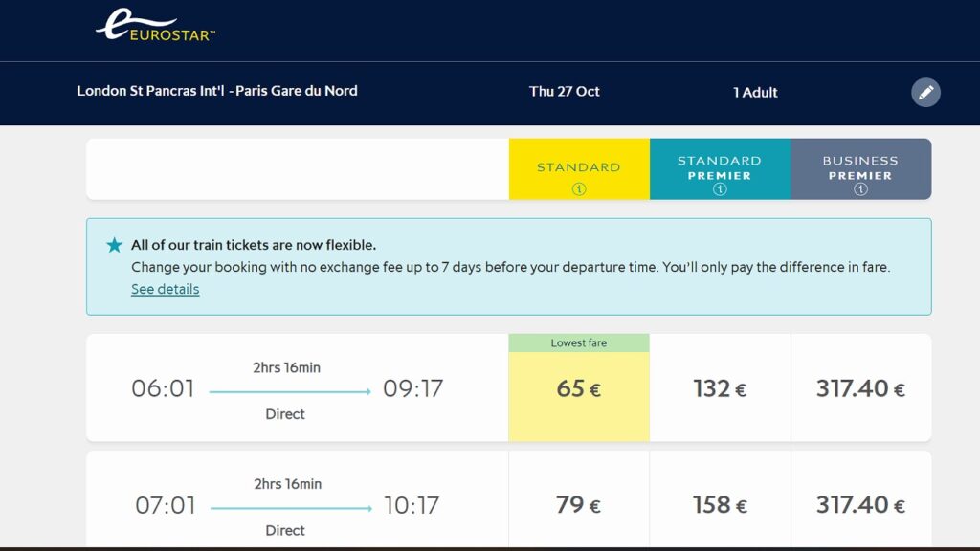Choose the 132 € Standard Premier fare
Viewport: 980px width, 551px height.
[720, 388]
